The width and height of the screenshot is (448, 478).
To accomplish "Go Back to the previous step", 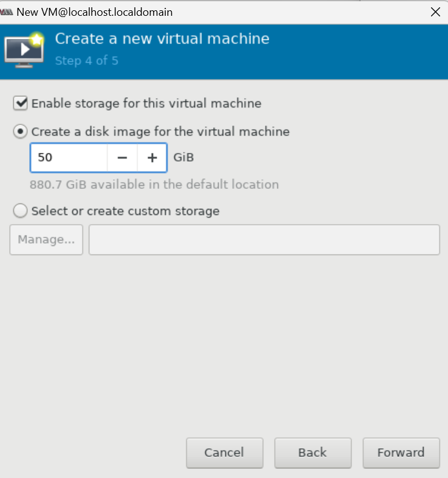I will pyautogui.click(x=313, y=452).
